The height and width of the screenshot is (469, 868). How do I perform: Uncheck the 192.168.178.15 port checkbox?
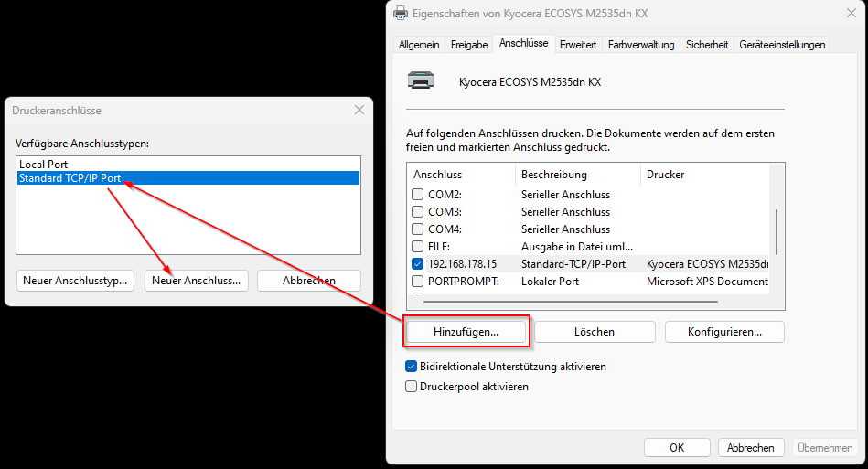click(417, 264)
